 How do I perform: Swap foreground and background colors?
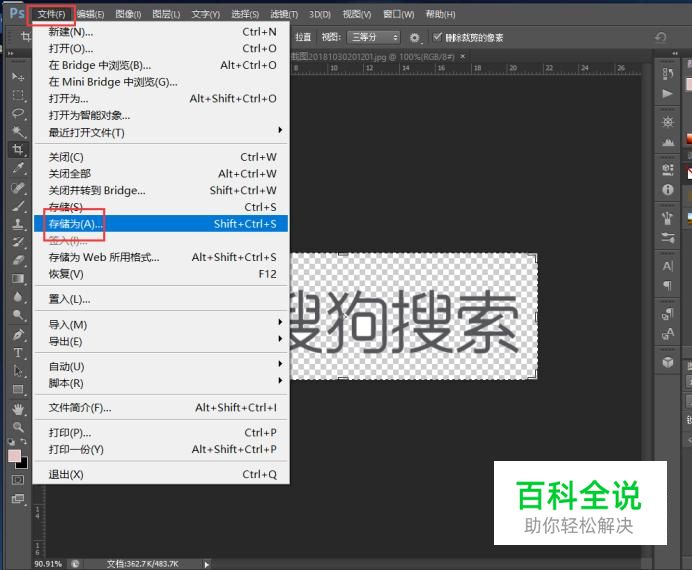click(24, 441)
